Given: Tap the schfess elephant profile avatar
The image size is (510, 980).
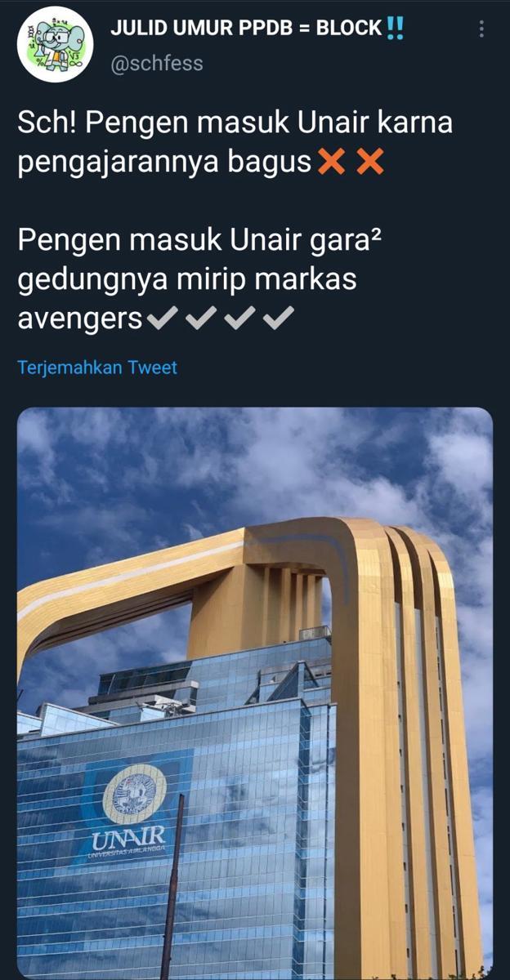Looking at the screenshot, I should pos(56,44).
